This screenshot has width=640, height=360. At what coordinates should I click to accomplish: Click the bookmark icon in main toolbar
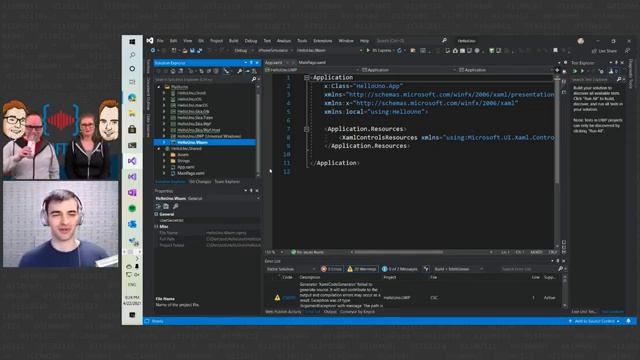(556, 51)
